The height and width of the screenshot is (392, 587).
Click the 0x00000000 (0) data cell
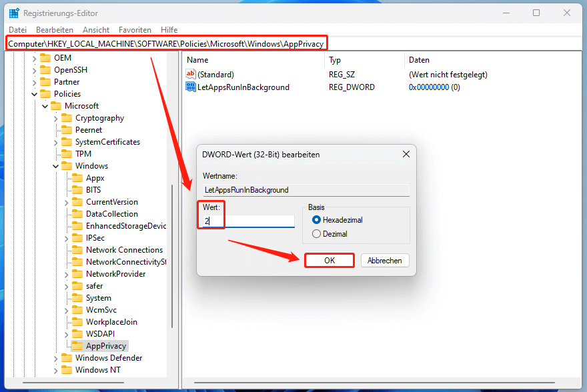434,87
